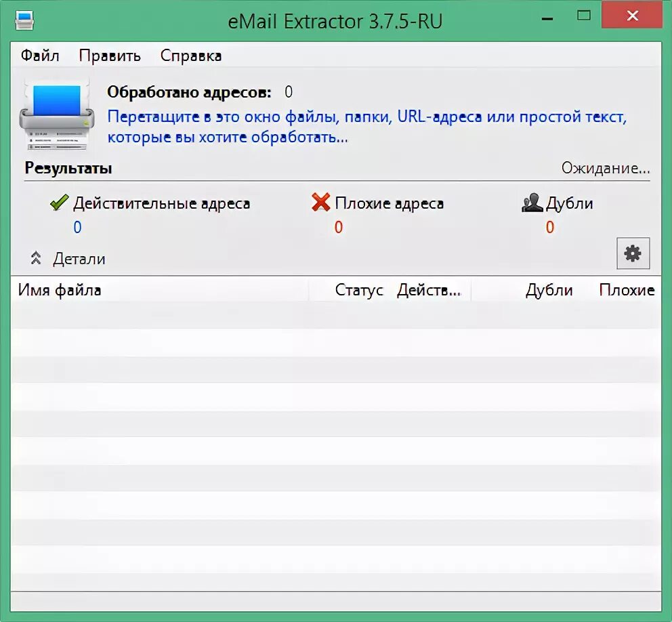Click the Действительные адреса label

[x=162, y=203]
